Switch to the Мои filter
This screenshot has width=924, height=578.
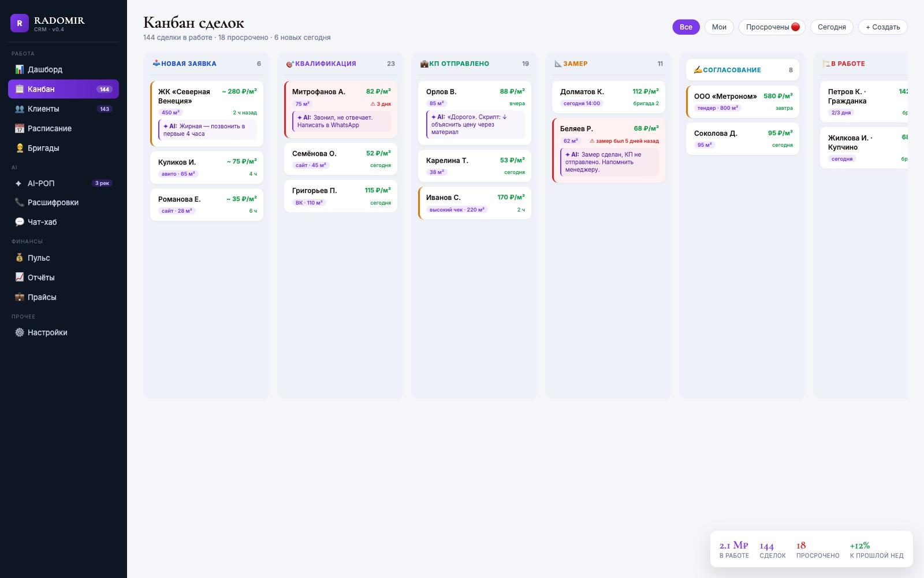point(719,27)
